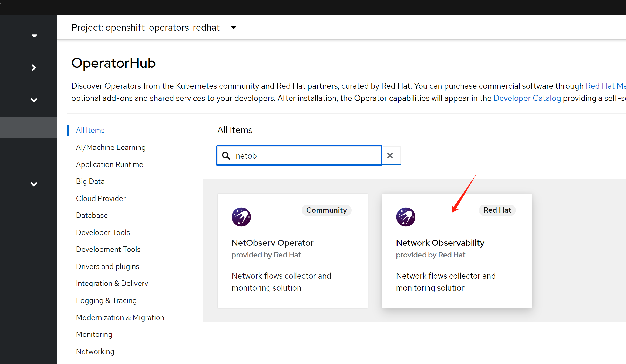626x364 pixels.
Task: Click the Community badge on NetObserv card
Action: [x=326, y=210]
